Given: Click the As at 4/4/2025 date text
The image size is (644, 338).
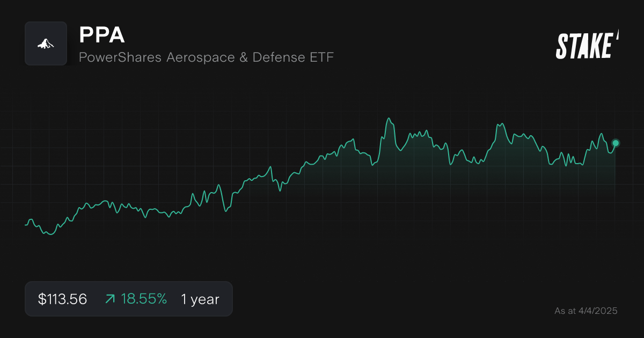Looking at the screenshot, I should pos(587,310).
